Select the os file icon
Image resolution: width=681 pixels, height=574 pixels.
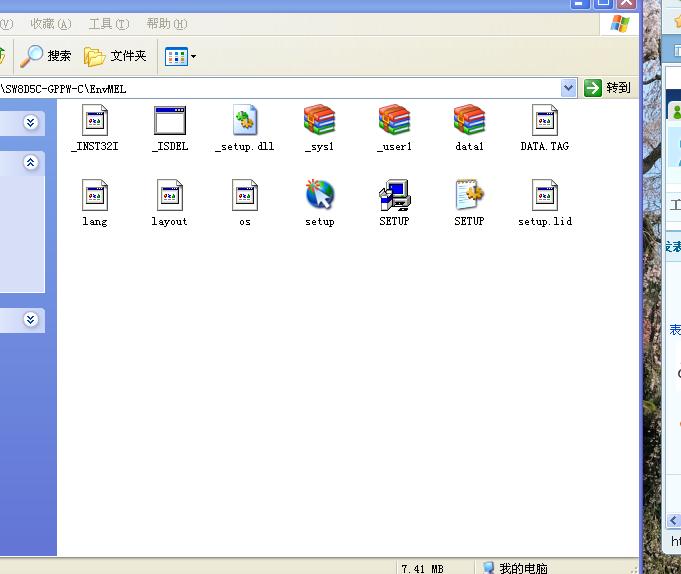point(245,196)
